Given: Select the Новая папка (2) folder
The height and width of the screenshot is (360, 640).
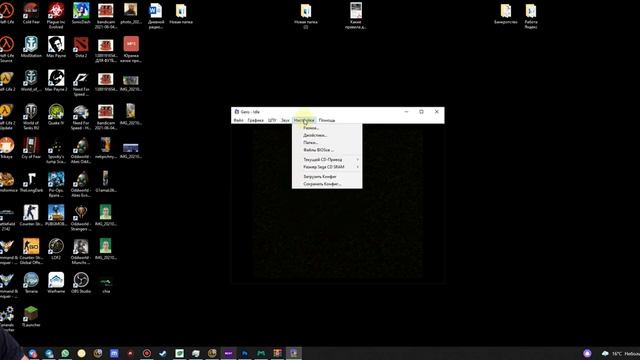Looking at the screenshot, I should coord(306,16).
